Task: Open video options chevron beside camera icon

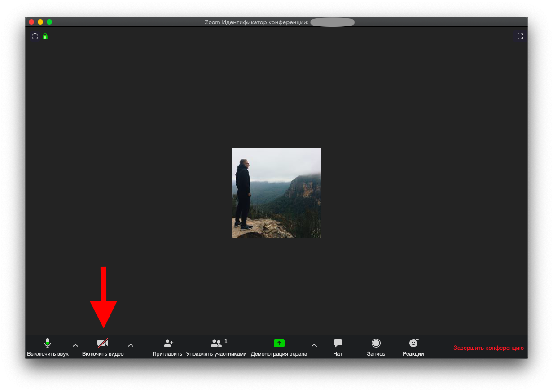Action: coord(131,345)
